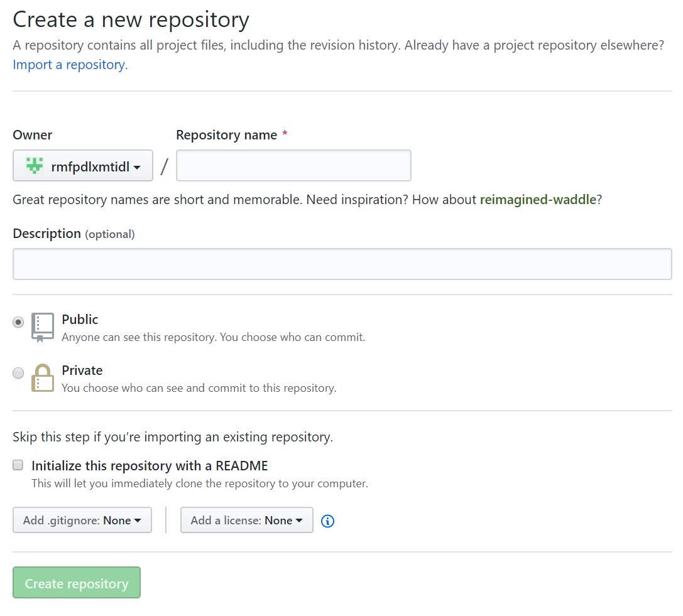Viewport: 683px width, 616px height.
Task: Click inside the Description field
Action: tap(342, 264)
